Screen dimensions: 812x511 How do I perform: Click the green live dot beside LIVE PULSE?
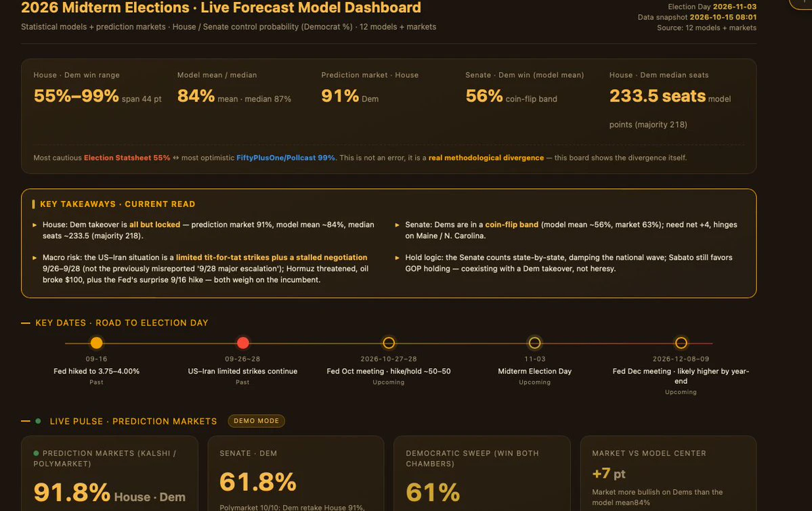pyautogui.click(x=38, y=421)
